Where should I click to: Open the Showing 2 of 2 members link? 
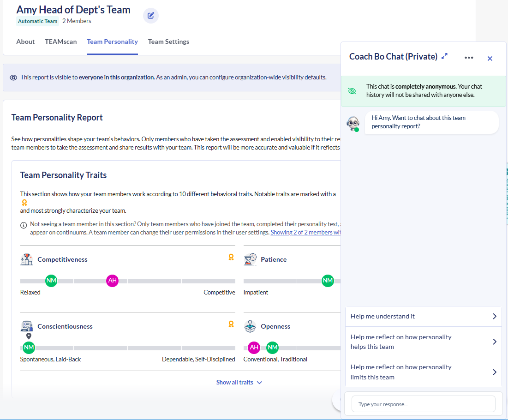click(x=305, y=233)
